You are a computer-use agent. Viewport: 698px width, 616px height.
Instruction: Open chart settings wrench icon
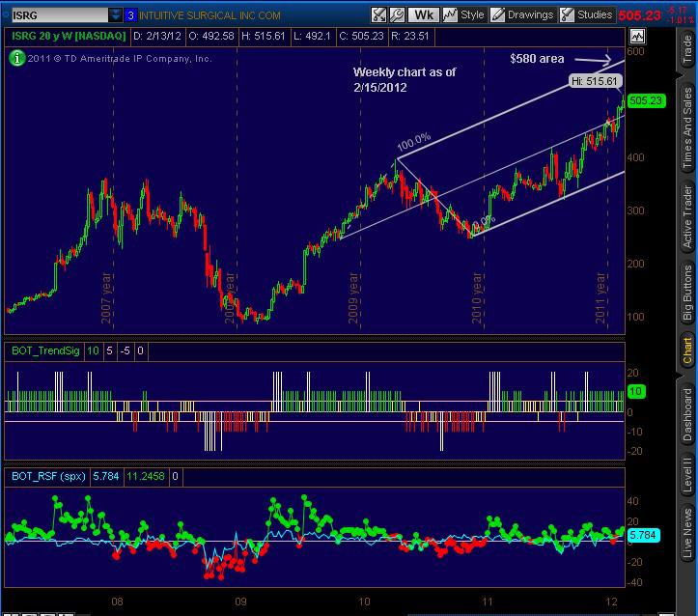pos(397,15)
